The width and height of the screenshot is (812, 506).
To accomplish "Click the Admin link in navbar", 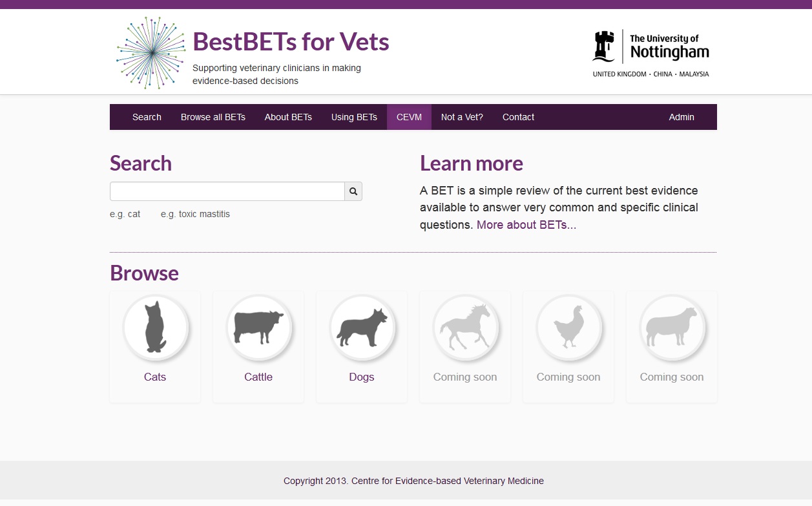I will pyautogui.click(x=682, y=117).
